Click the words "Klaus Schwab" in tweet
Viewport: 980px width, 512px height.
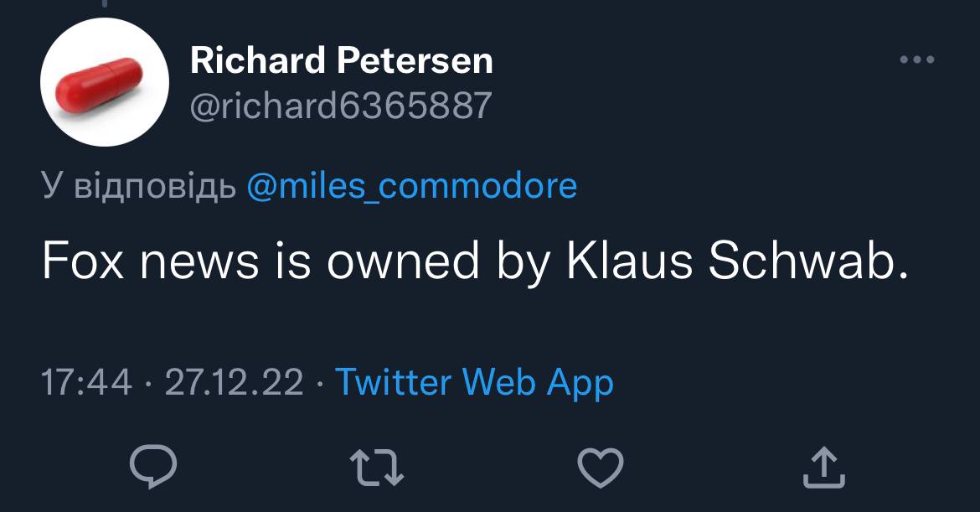point(737,263)
